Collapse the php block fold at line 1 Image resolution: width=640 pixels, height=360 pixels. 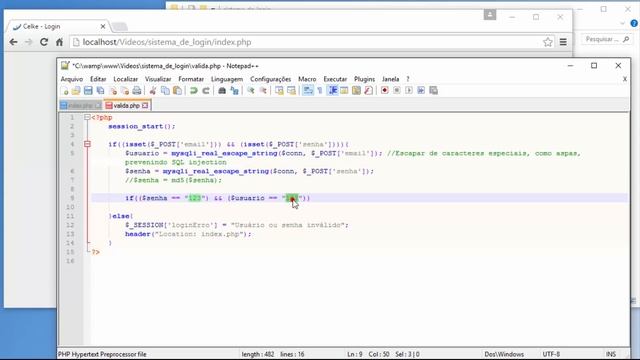point(87,118)
